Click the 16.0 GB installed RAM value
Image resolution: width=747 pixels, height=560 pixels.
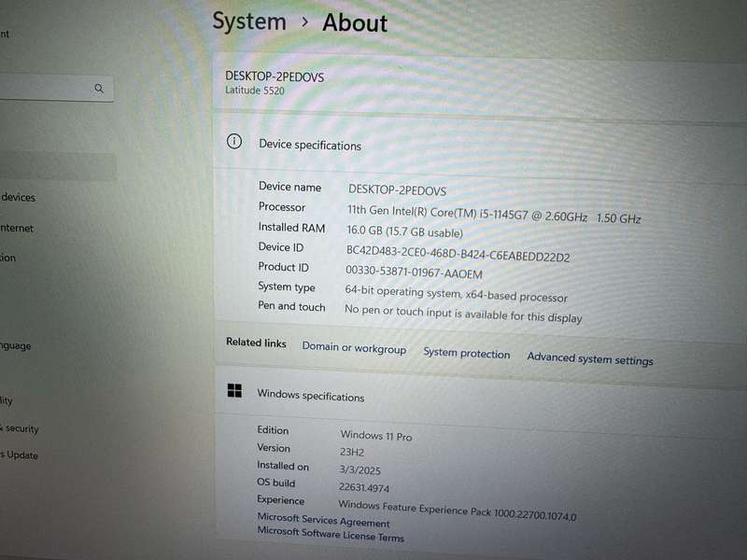pos(405,231)
